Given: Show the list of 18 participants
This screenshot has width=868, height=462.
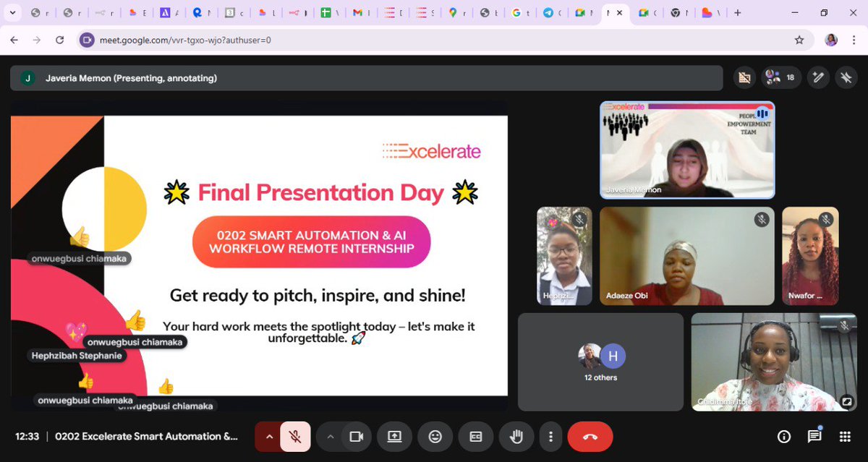Looking at the screenshot, I should [781, 77].
